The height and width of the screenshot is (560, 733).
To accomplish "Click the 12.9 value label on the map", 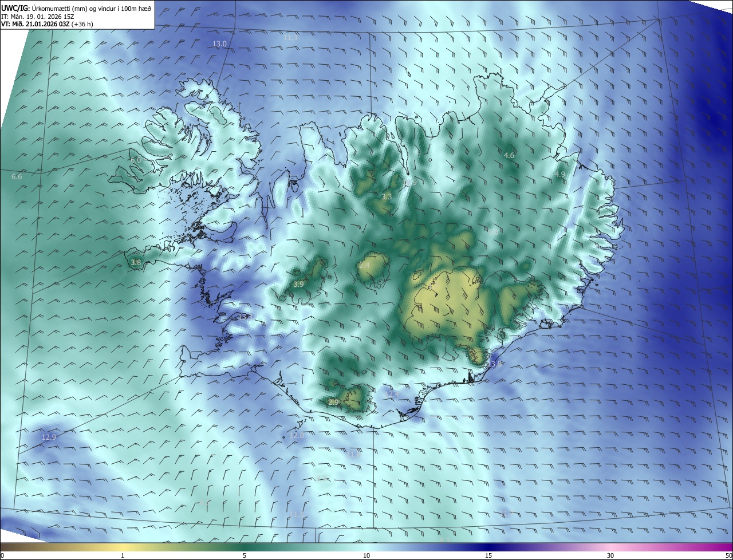I will (49, 437).
